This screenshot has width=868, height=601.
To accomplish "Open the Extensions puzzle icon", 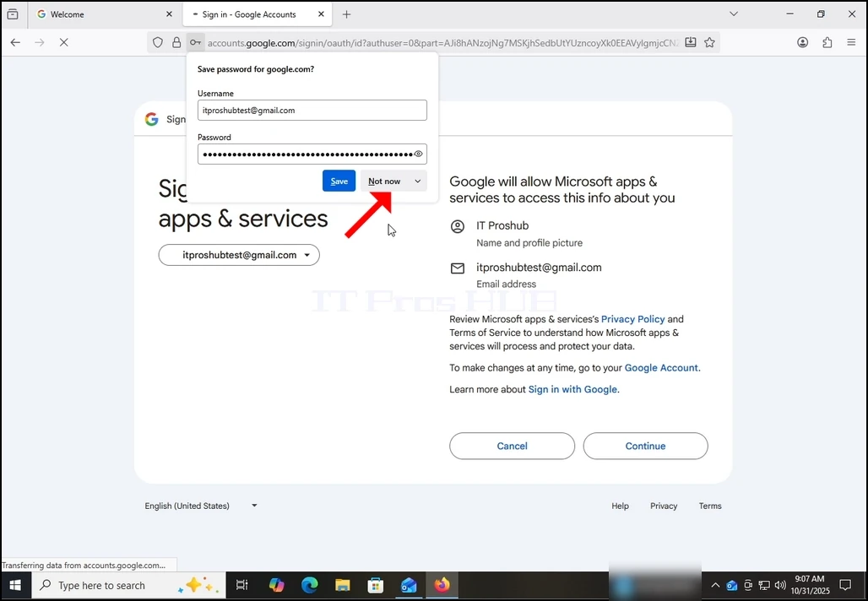I will point(827,42).
